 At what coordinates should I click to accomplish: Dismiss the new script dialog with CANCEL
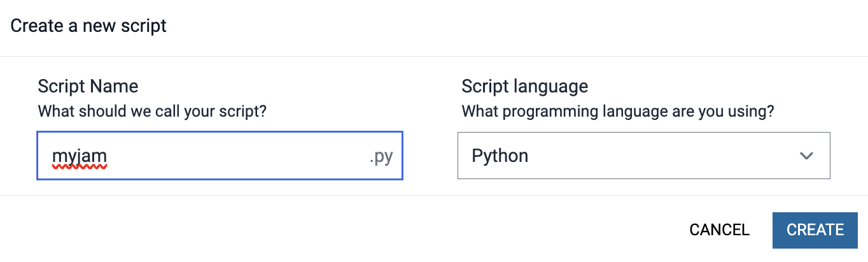click(x=719, y=229)
